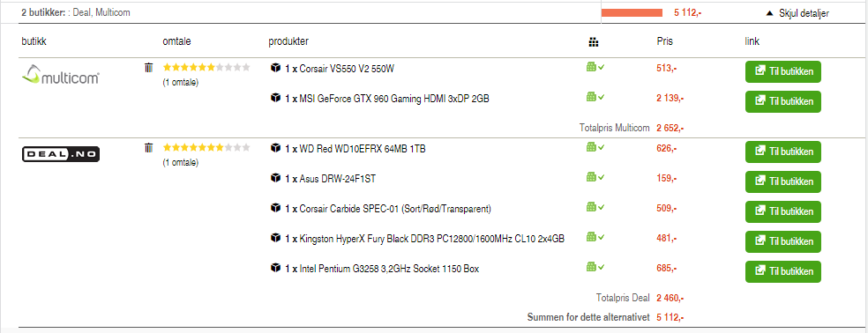Open (1 omtale) link under Deal.no rating
Screen dimensions: 868x333
(x=181, y=163)
